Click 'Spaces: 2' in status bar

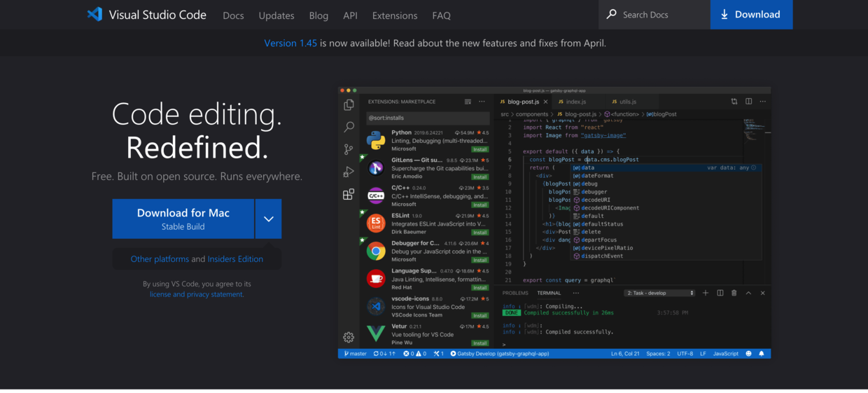click(x=658, y=354)
